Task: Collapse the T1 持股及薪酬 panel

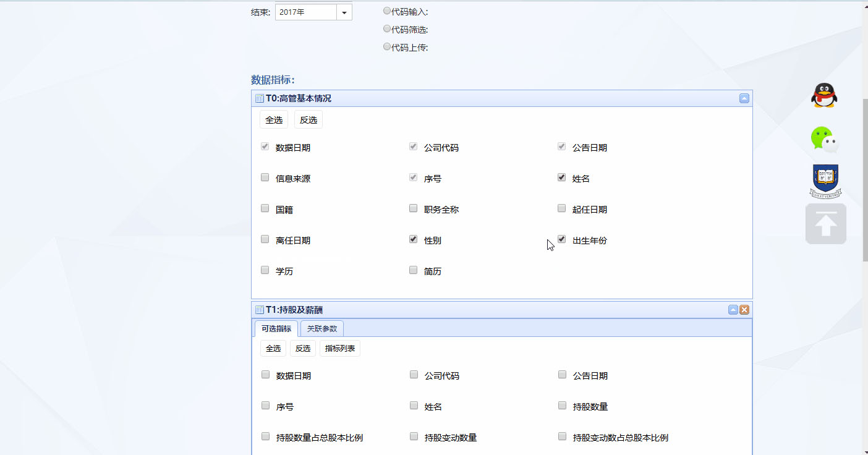Action: pos(733,310)
